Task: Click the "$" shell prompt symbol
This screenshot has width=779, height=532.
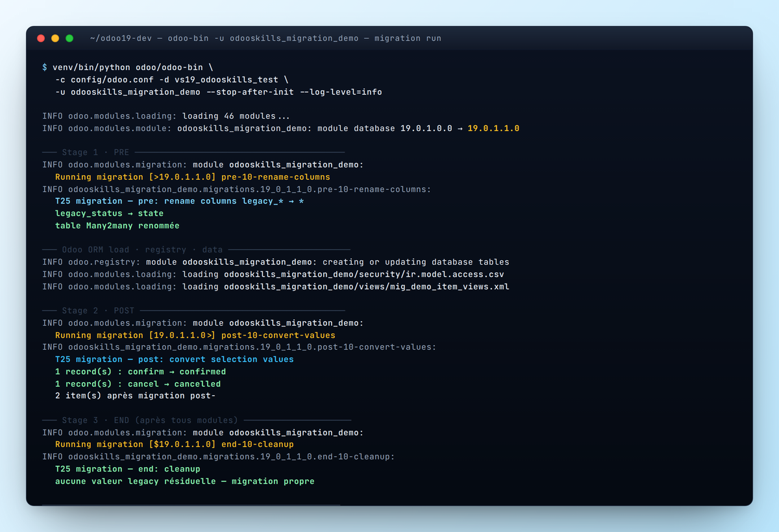Action: (x=45, y=67)
